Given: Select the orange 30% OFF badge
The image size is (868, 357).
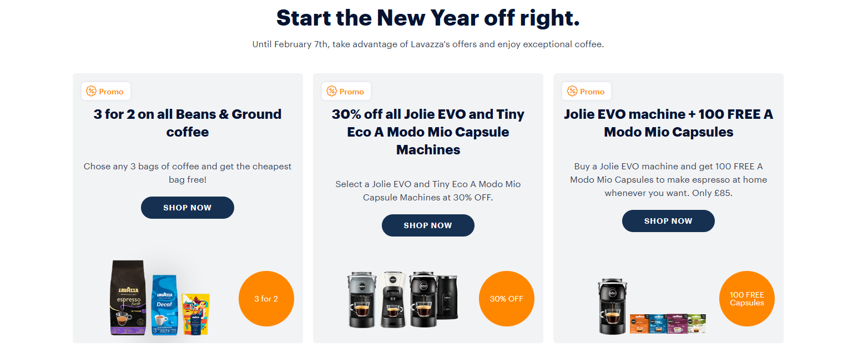Looking at the screenshot, I should coord(506,298).
